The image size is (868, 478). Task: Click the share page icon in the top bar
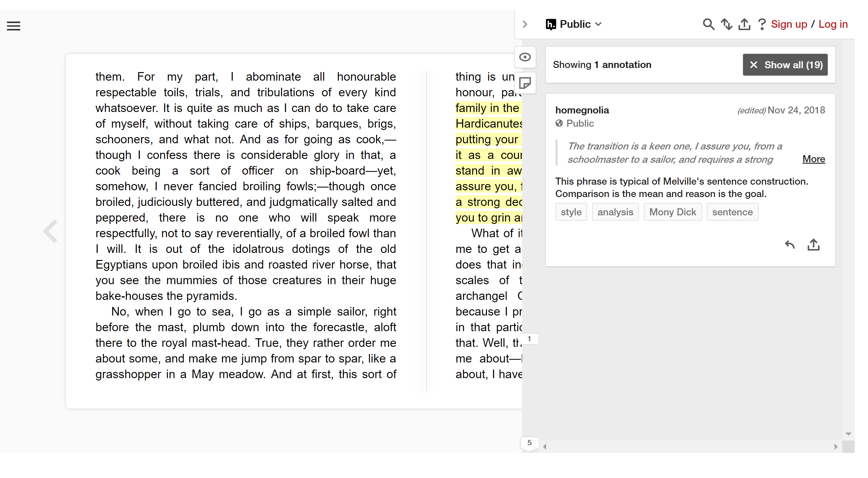click(744, 24)
